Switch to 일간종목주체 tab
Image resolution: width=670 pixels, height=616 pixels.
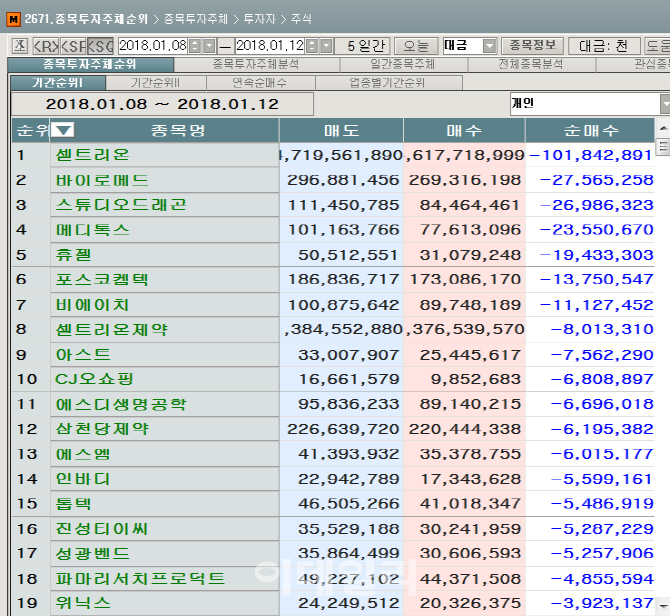pos(403,65)
